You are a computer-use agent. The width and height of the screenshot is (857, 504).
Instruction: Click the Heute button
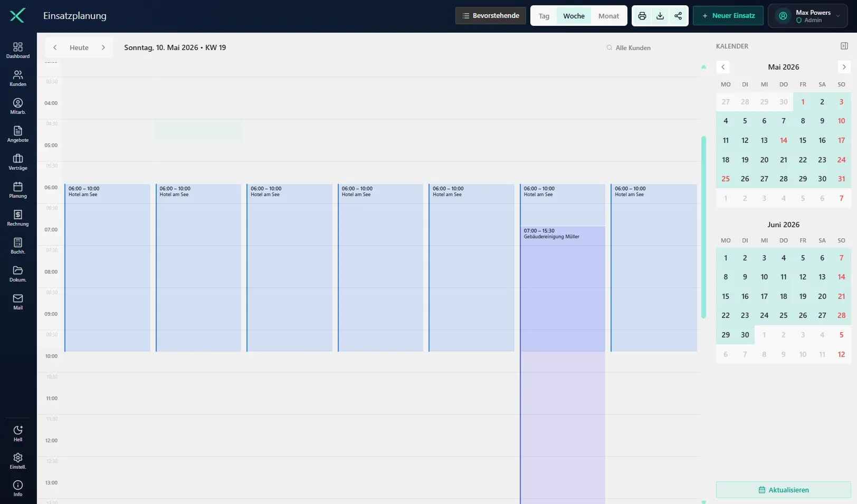[79, 47]
